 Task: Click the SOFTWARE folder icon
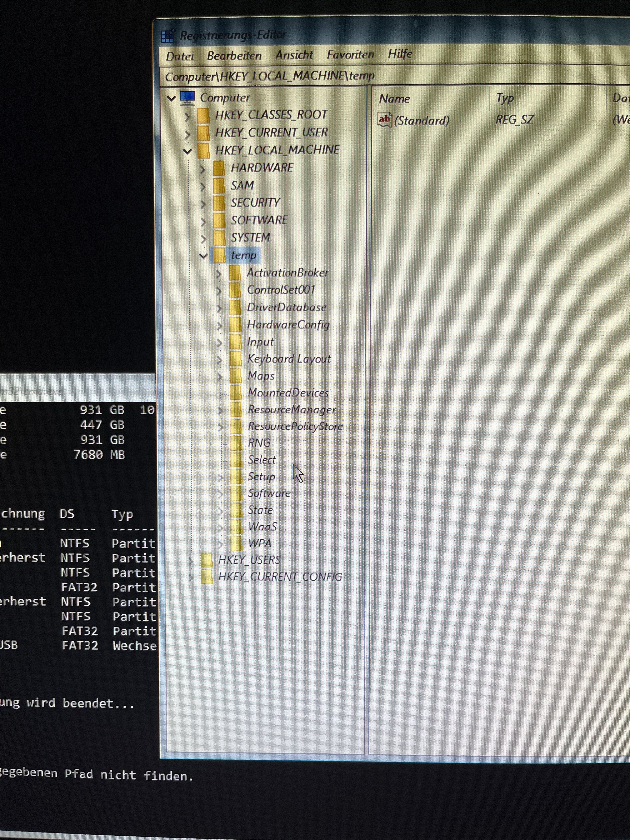click(219, 221)
